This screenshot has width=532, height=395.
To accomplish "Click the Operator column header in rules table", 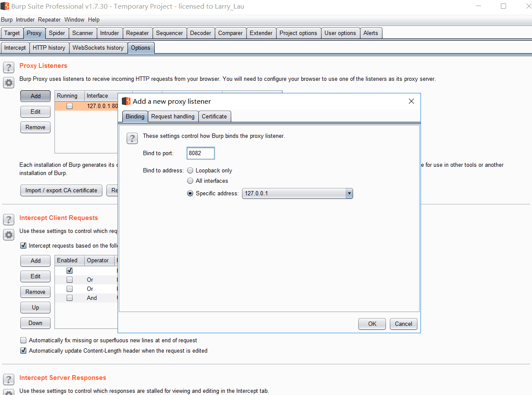I will coord(99,260).
